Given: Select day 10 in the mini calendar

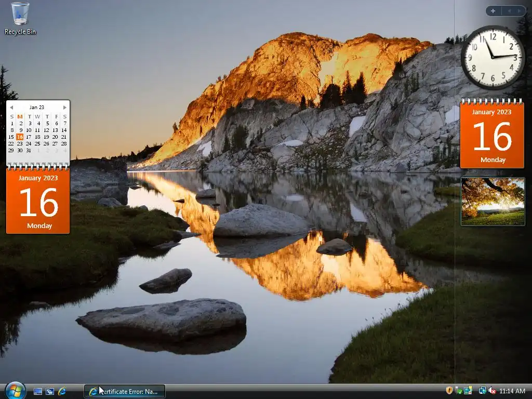Looking at the screenshot, I should pyautogui.click(x=29, y=130).
